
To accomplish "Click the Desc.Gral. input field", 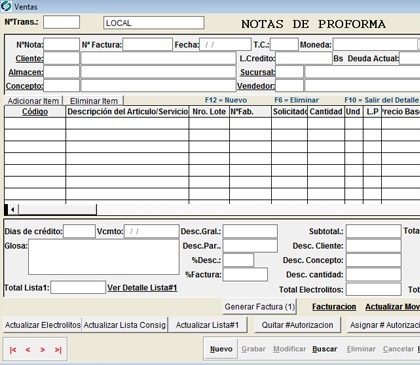I will [x=250, y=231].
